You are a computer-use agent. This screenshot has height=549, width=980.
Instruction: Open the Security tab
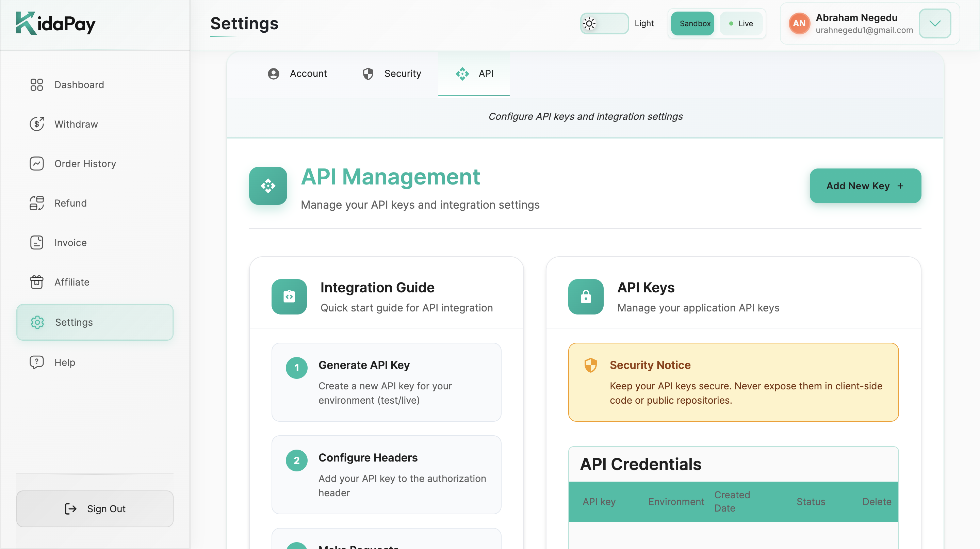(x=391, y=74)
